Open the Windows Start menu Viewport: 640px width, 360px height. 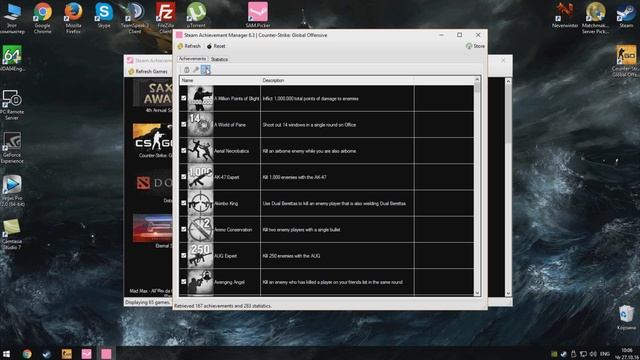click(7, 353)
